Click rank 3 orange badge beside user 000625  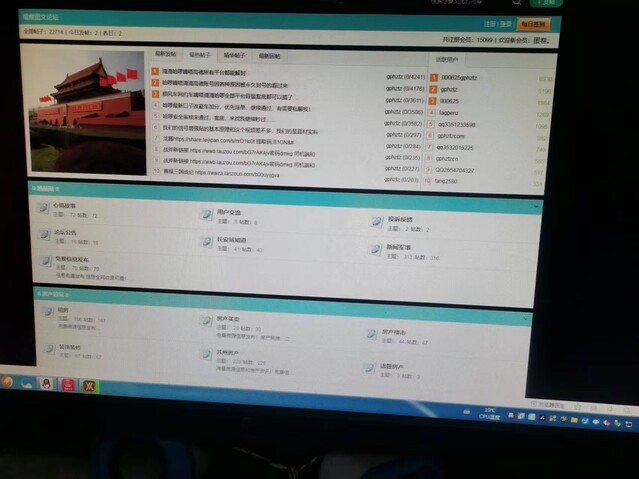tap(432, 101)
